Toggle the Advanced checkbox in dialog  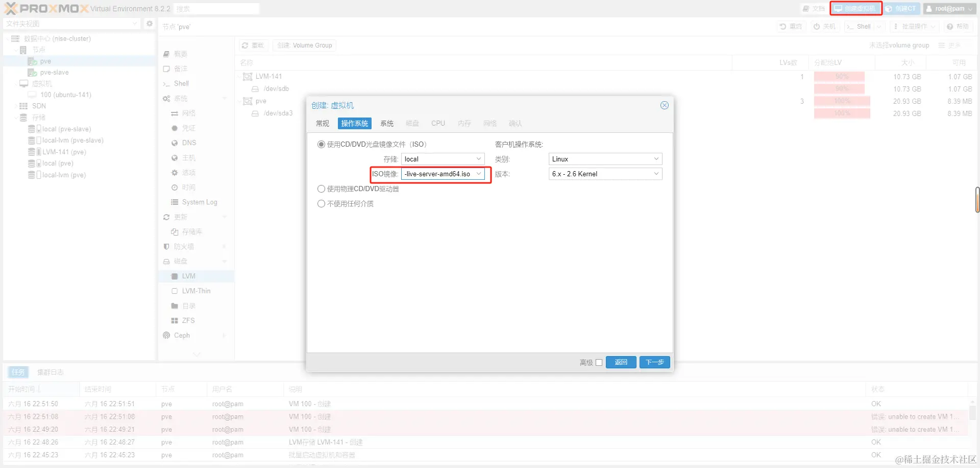(599, 363)
